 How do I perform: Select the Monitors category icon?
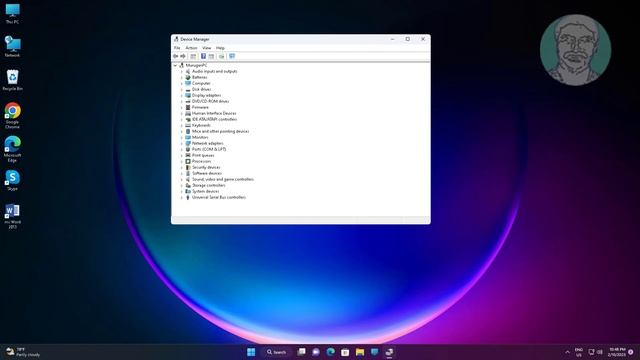[188, 137]
